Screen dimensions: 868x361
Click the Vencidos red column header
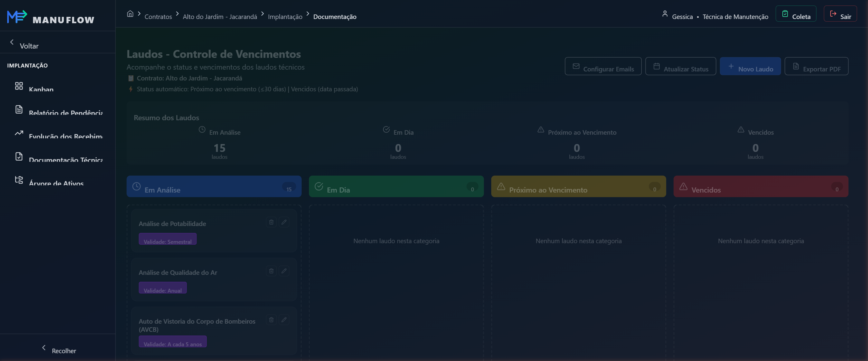[x=761, y=186]
